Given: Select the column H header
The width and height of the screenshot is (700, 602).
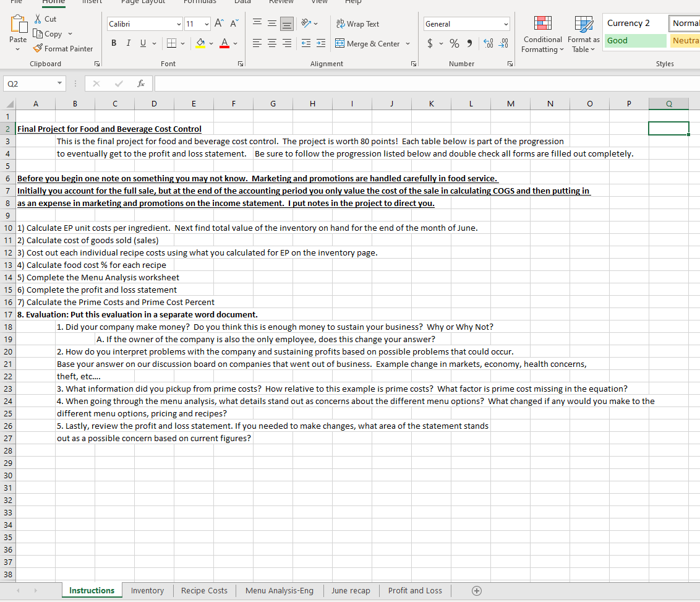Looking at the screenshot, I should 312,103.
